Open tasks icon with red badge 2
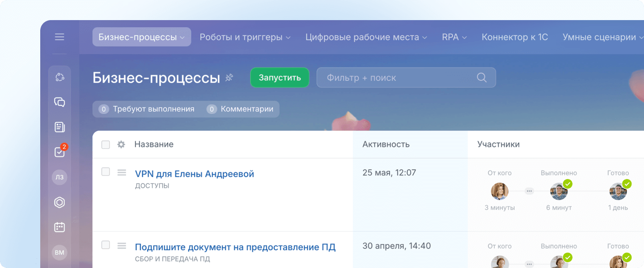The height and width of the screenshot is (268, 644). (59, 152)
